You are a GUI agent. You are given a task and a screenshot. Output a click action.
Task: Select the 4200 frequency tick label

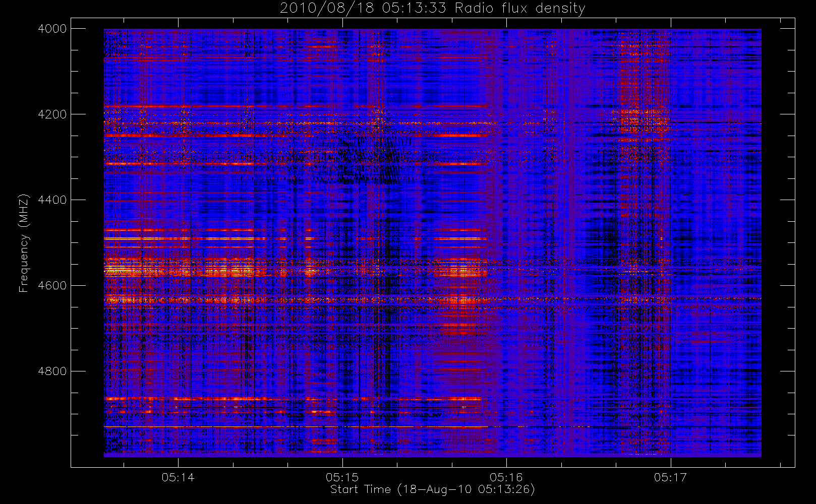tap(52, 114)
